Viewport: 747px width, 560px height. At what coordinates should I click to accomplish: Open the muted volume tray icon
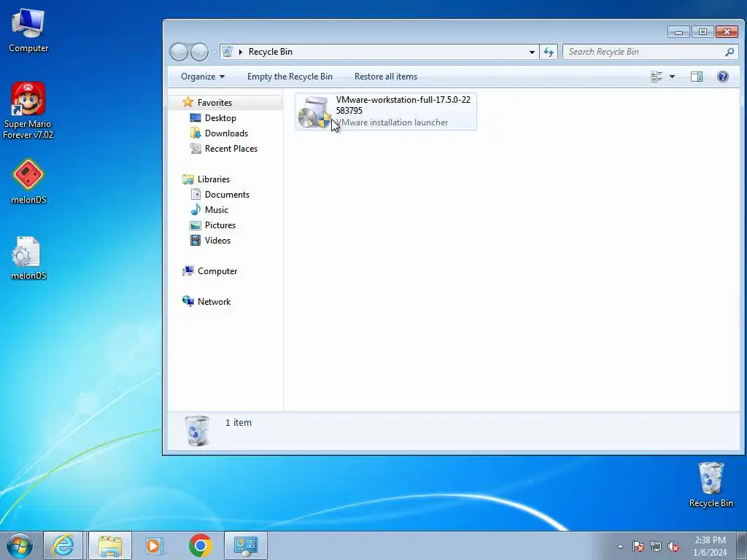[673, 546]
